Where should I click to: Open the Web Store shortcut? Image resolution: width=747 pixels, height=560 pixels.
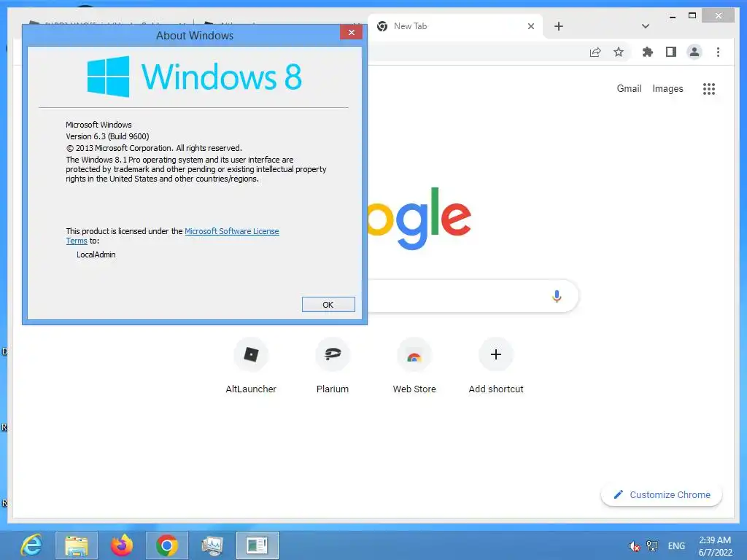[x=414, y=366]
